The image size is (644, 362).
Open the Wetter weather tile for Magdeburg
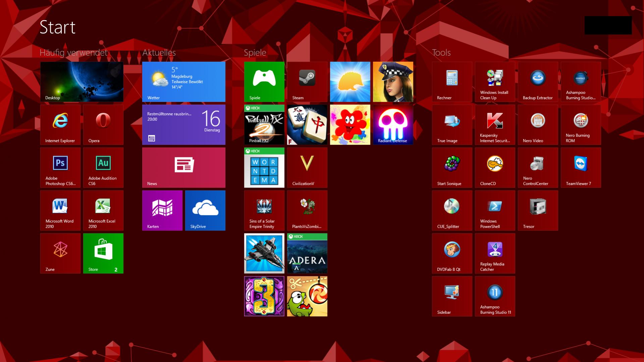184,82
